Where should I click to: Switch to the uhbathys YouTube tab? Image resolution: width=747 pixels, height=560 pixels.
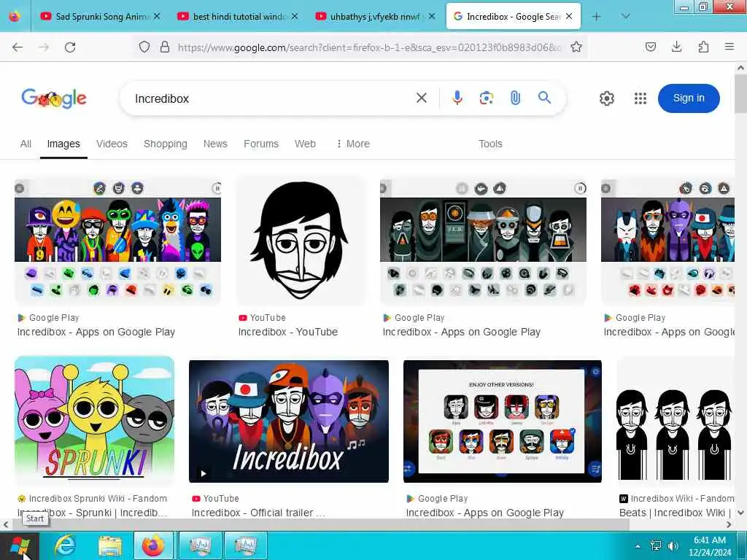coord(376,17)
